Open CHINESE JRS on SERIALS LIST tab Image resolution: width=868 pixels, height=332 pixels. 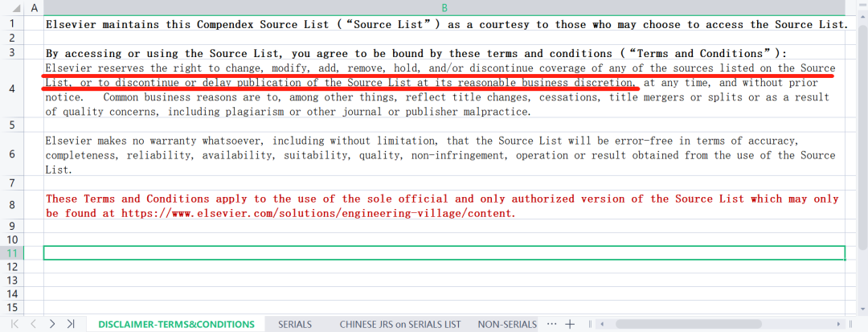tap(400, 324)
